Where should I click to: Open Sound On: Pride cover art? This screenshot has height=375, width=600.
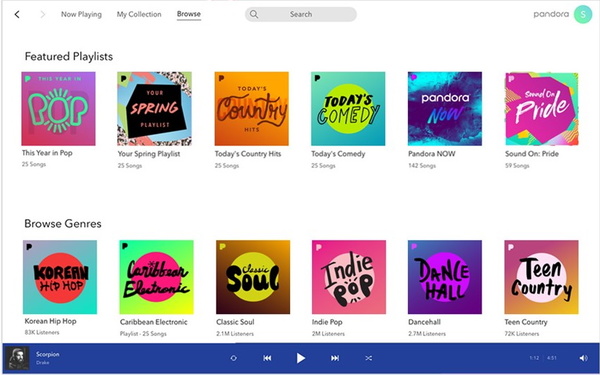[542, 109]
